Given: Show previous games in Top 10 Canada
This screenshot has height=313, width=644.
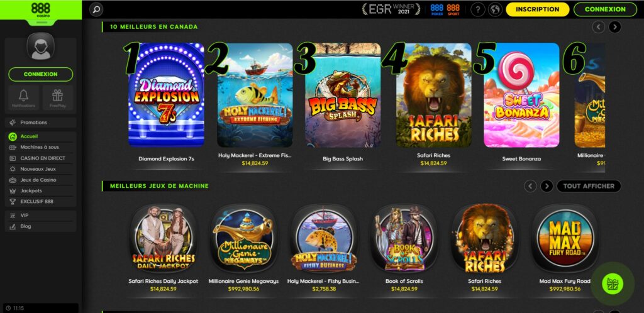Looking at the screenshot, I should pyautogui.click(x=599, y=27).
